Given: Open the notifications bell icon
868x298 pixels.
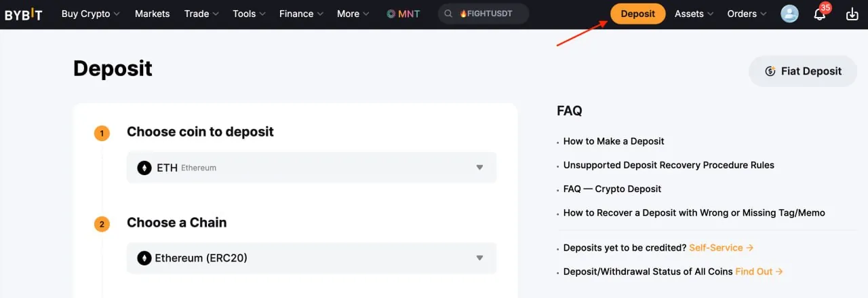Looking at the screenshot, I should click(819, 14).
